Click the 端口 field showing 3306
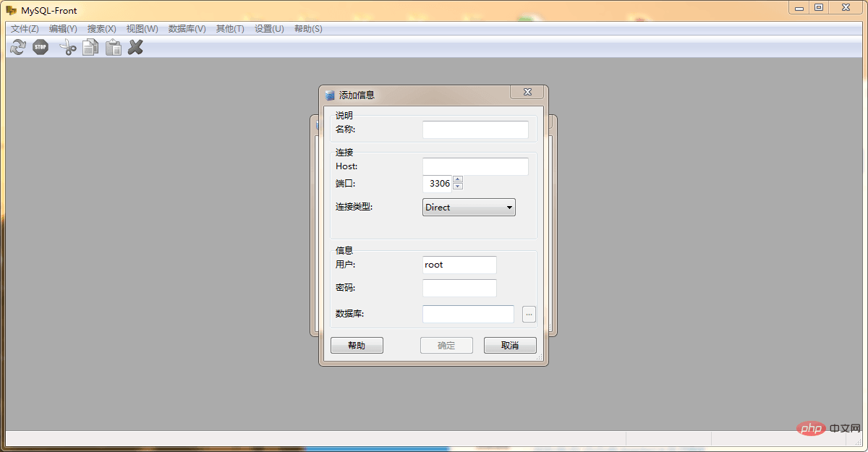This screenshot has height=452, width=868. click(437, 184)
